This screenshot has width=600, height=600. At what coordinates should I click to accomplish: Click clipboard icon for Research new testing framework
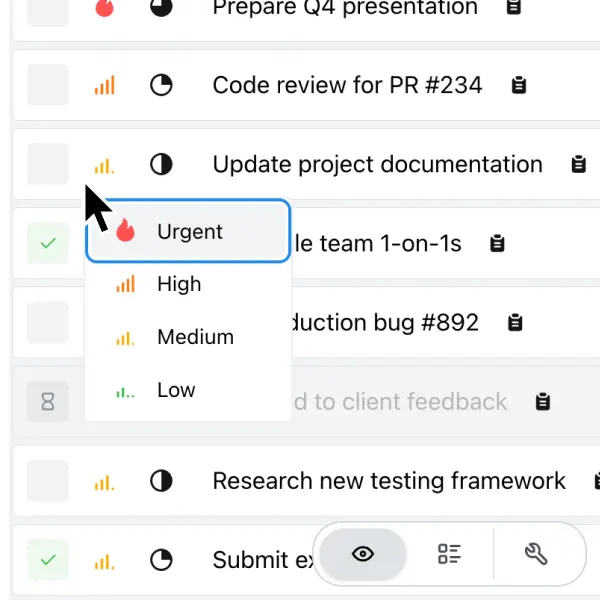pos(587,482)
